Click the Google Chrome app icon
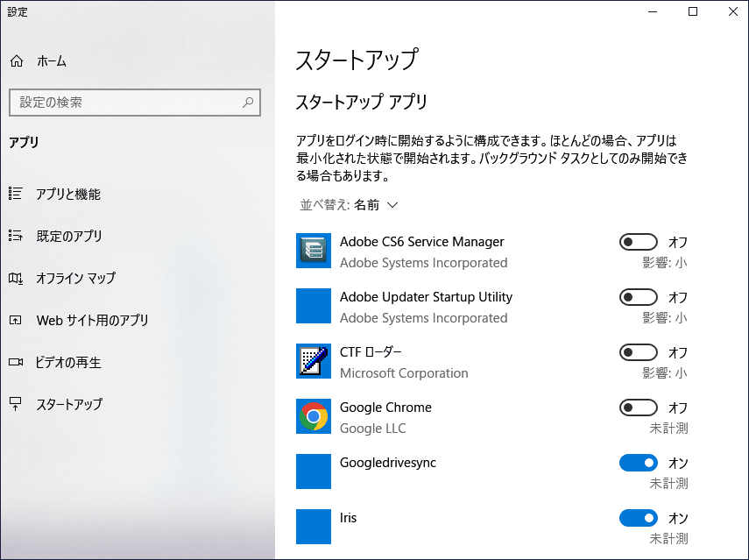Viewport: 749px width, 560px height. point(313,417)
